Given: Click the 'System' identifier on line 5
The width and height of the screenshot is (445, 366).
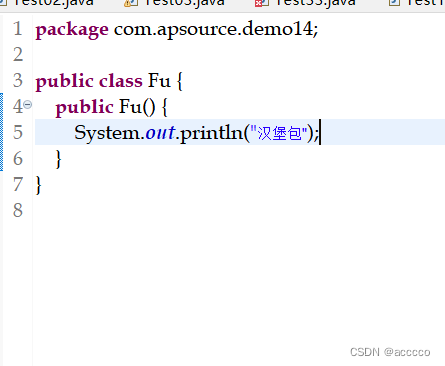Looking at the screenshot, I should 107,133.
